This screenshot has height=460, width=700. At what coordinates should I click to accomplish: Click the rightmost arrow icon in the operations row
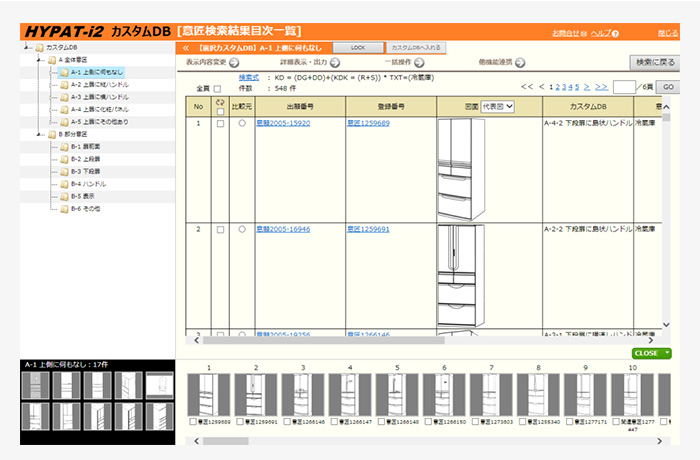(520, 63)
